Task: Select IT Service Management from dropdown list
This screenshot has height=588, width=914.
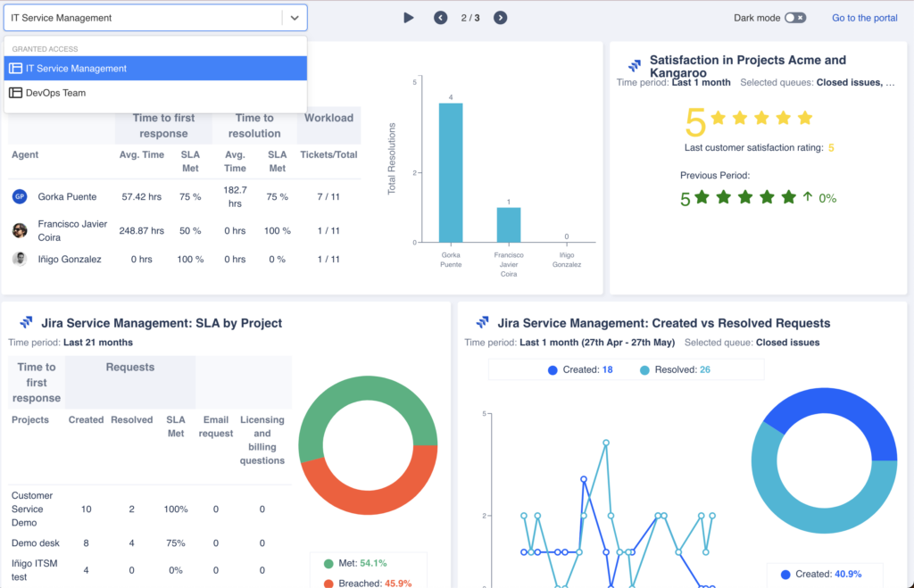Action: [155, 68]
